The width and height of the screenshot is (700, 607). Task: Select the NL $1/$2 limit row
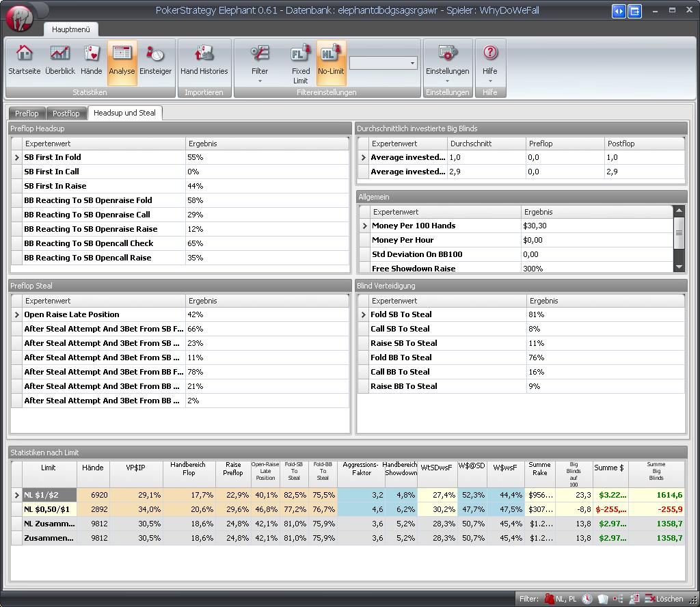[348, 495]
